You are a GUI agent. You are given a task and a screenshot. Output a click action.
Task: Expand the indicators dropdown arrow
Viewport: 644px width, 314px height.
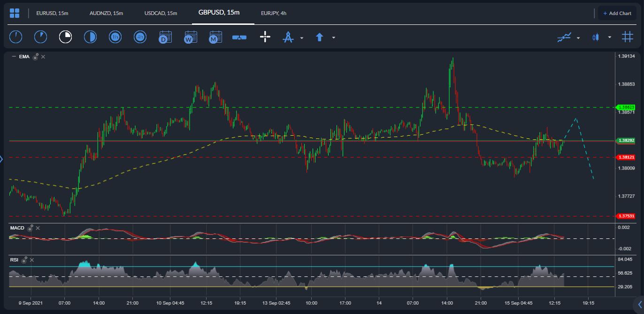pos(578,38)
